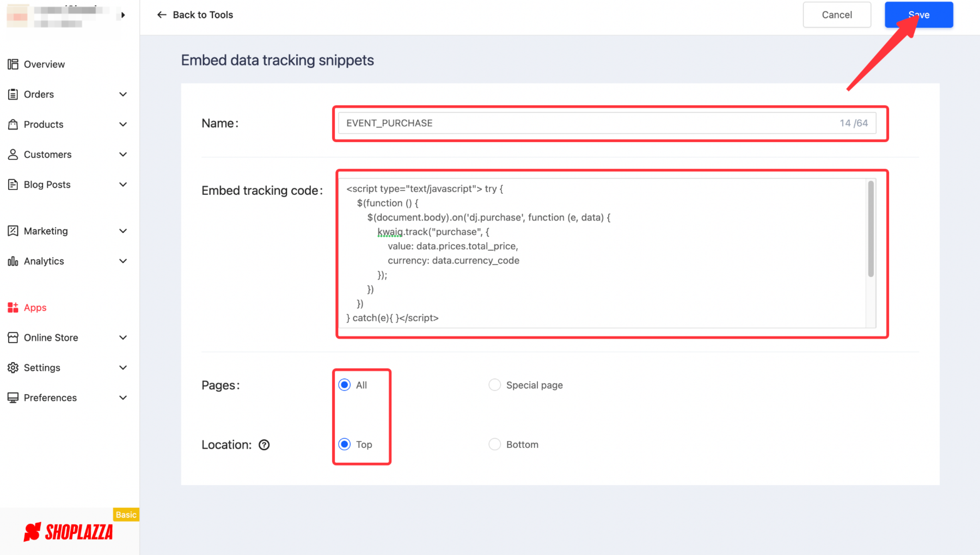Select the All pages radio button
The image size is (980, 555).
(x=345, y=384)
